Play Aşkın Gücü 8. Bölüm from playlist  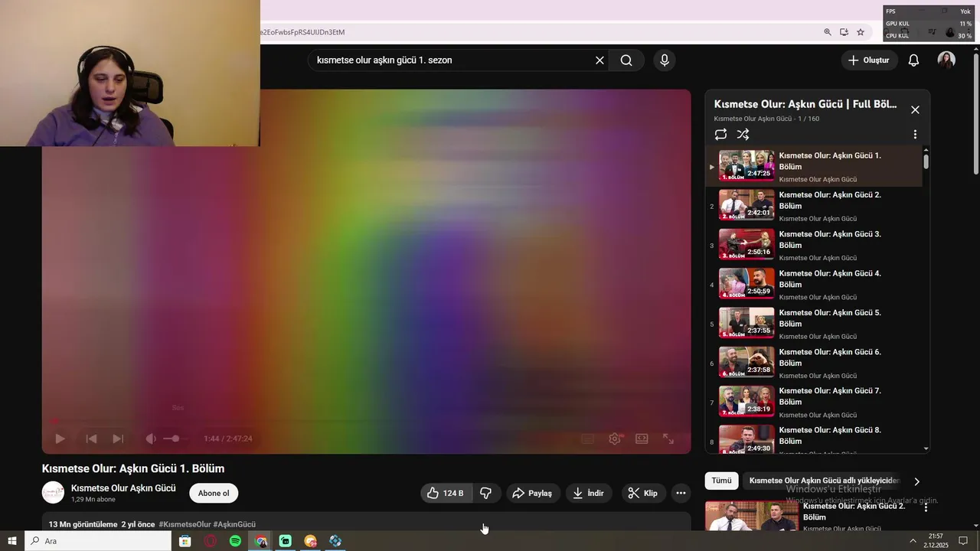(814, 439)
